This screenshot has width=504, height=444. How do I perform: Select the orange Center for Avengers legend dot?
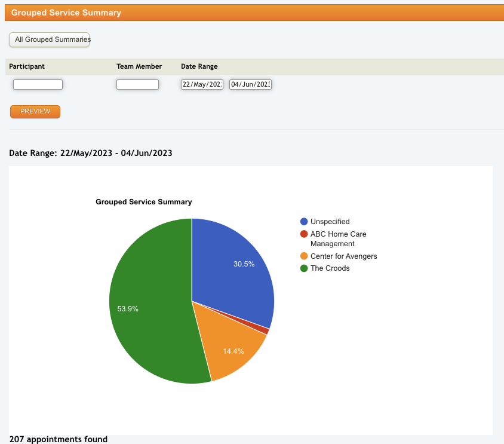(304, 256)
